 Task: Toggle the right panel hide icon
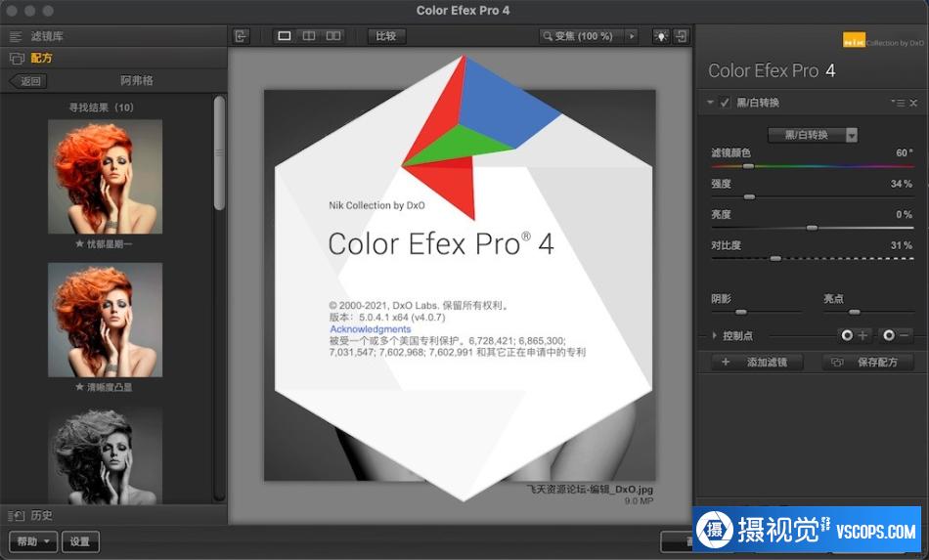coord(682,36)
